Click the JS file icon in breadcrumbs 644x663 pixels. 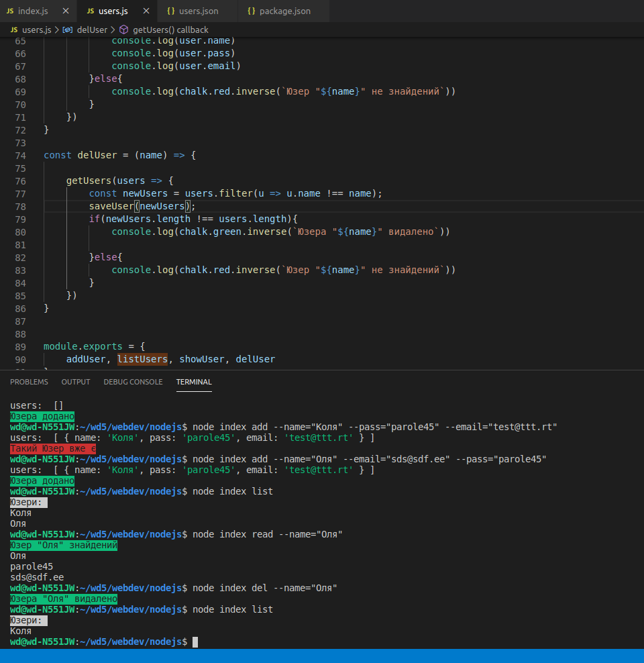[x=13, y=30]
